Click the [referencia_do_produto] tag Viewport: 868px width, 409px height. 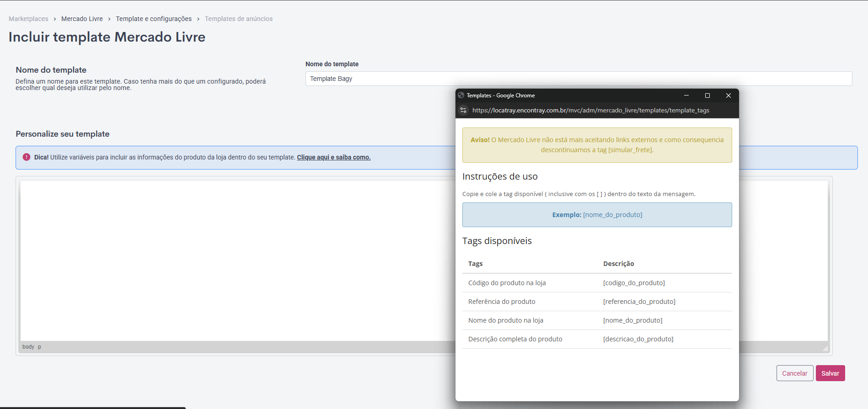click(639, 302)
